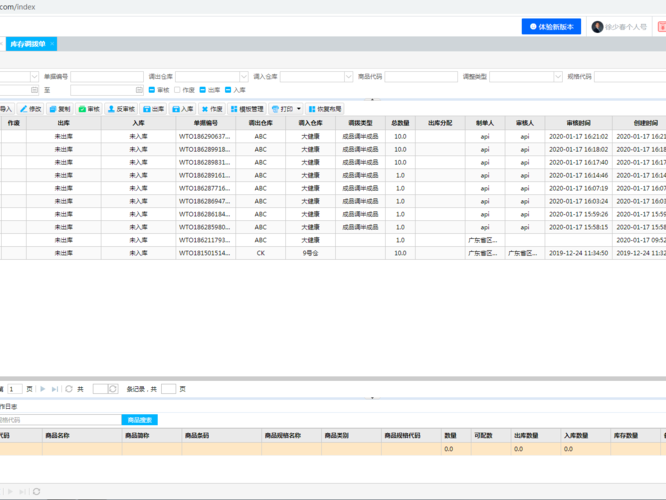Collapse the filter panel using arrow handle
Image resolution: width=666 pixels, height=500 pixels.
click(372, 99)
